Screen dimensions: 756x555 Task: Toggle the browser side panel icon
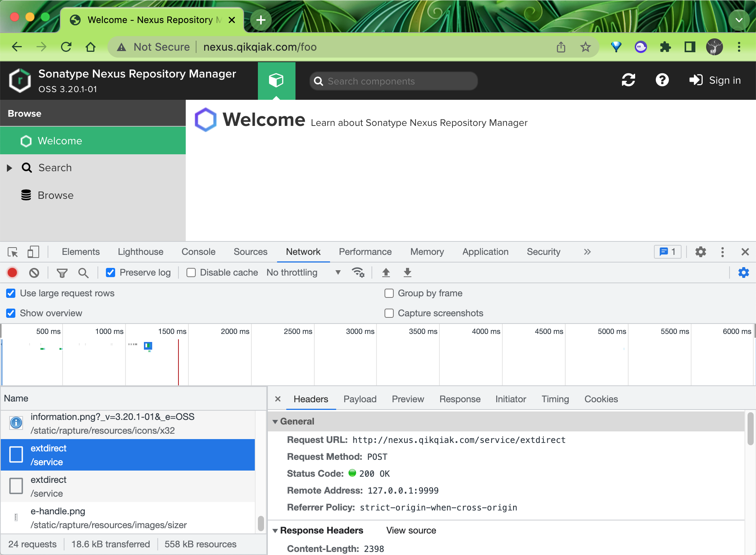click(x=690, y=47)
